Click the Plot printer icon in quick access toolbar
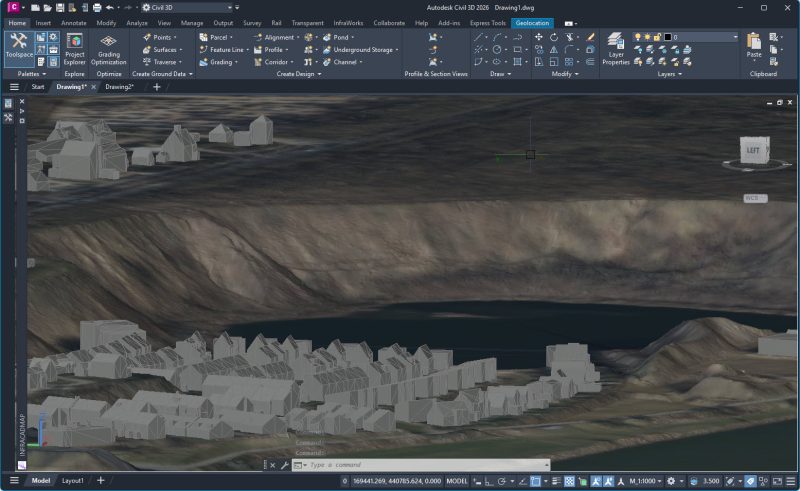The height and width of the screenshot is (491, 800). (x=97, y=7)
